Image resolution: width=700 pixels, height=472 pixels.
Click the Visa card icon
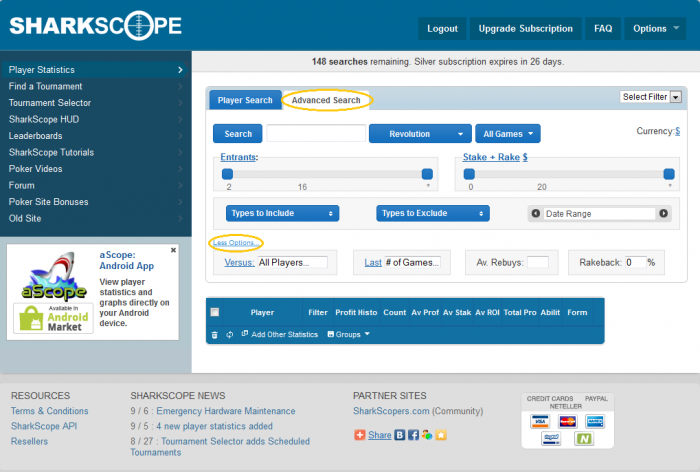[540, 421]
